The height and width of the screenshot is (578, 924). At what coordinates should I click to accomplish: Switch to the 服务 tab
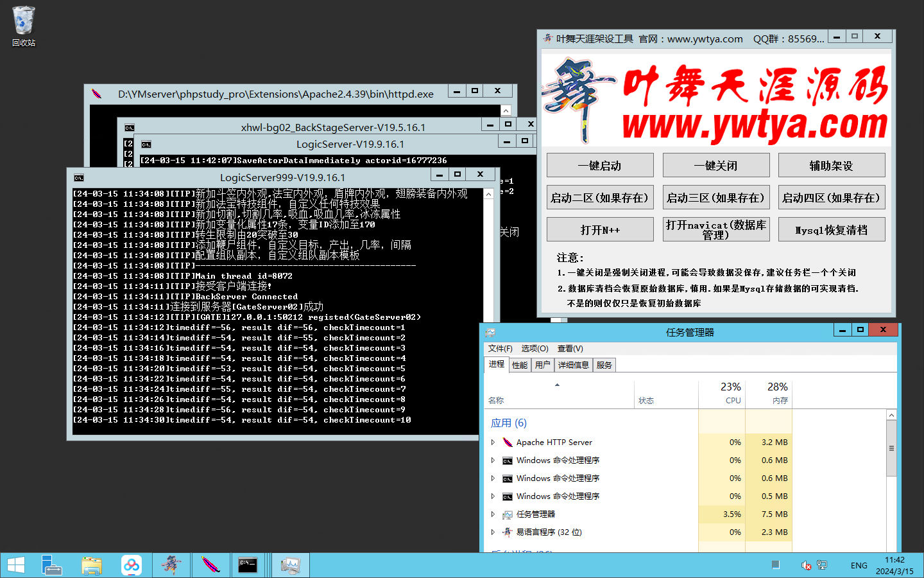pyautogui.click(x=604, y=365)
